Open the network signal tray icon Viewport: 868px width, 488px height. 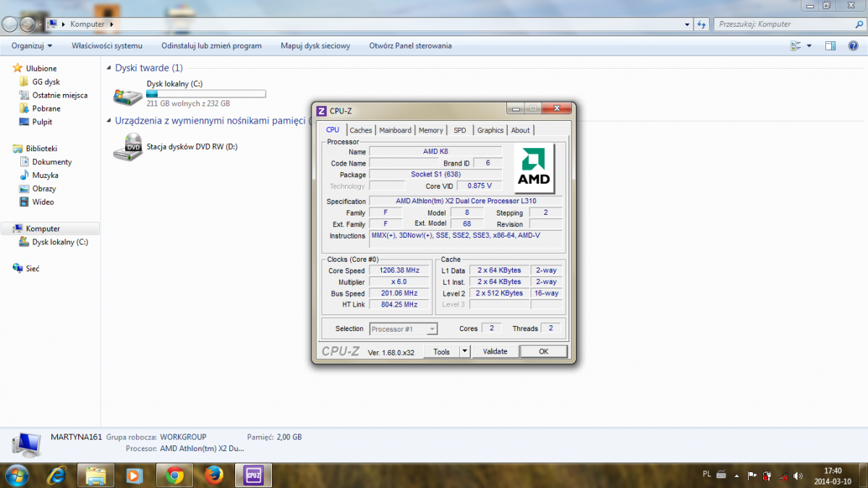(783, 475)
